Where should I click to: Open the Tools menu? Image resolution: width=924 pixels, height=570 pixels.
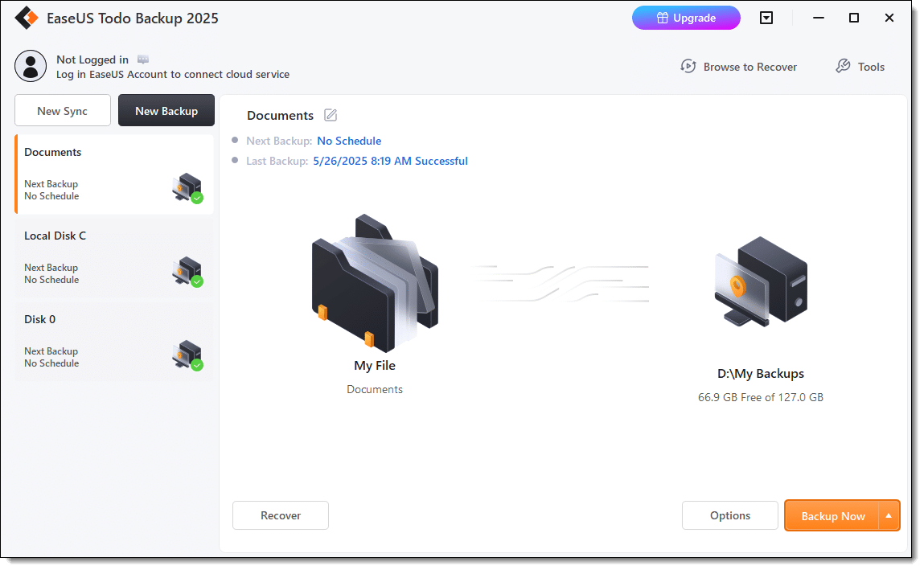click(860, 67)
